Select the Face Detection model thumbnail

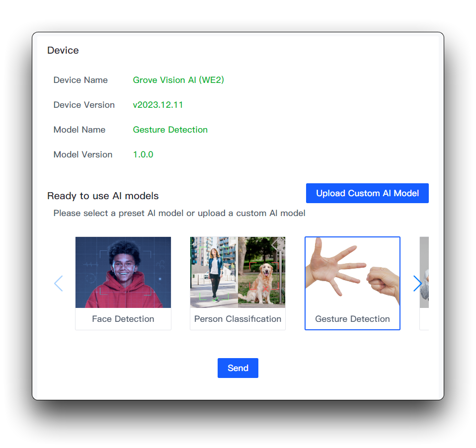[x=123, y=272]
